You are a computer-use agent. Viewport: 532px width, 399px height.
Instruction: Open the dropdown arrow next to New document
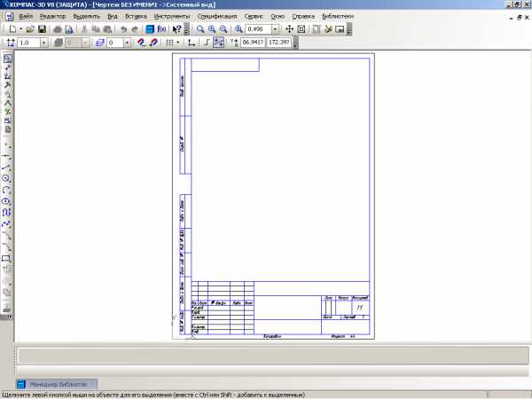20,29
